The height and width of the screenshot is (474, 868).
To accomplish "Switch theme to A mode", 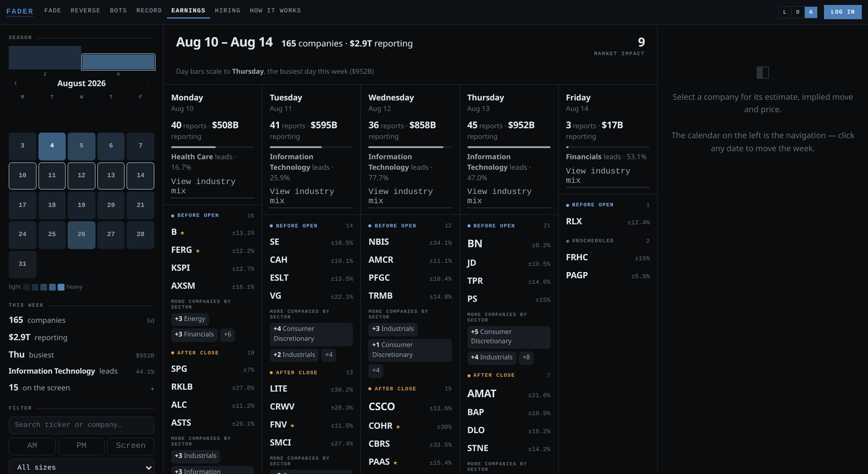I will tap(811, 12).
